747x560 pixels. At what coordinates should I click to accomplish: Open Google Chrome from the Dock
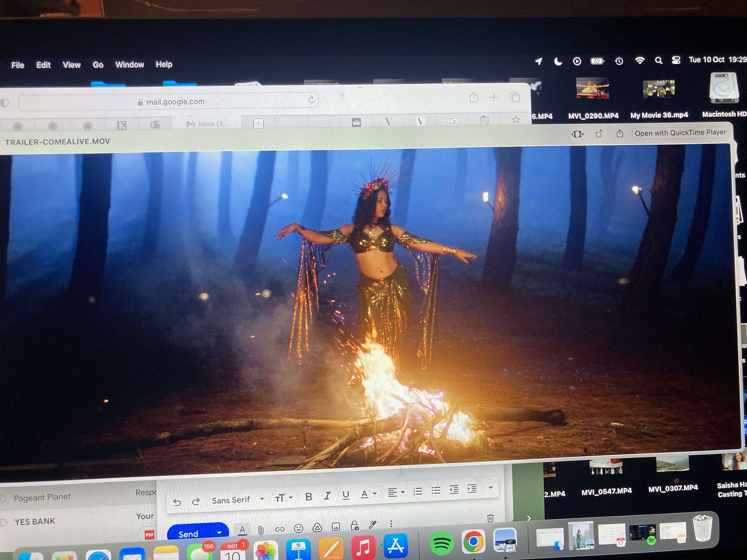(x=473, y=541)
